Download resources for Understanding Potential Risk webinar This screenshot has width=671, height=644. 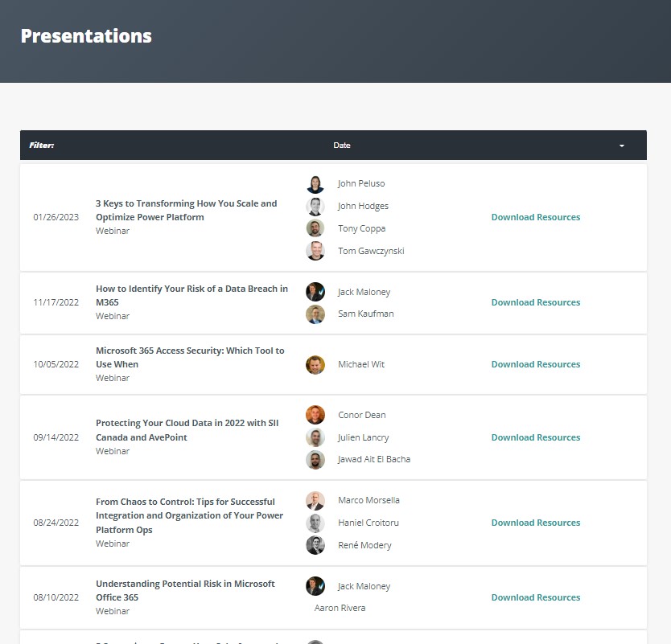tap(535, 597)
